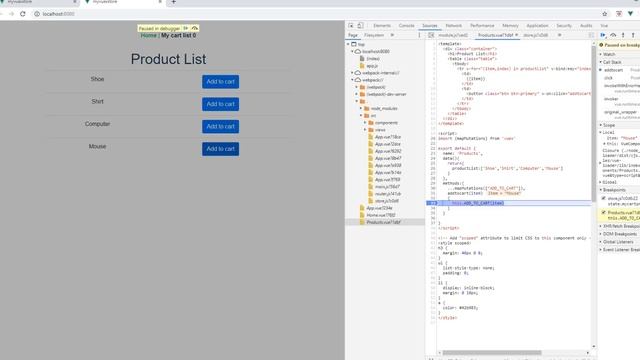
Task: Expand the webpack-internal:// tree node
Action: [x=352, y=73]
